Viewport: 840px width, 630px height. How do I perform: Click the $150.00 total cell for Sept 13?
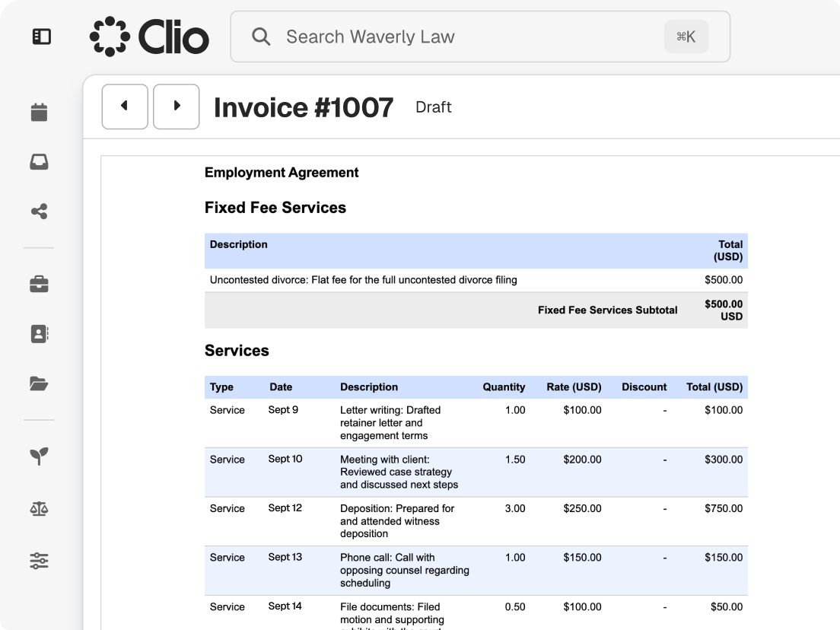pyautogui.click(x=724, y=558)
